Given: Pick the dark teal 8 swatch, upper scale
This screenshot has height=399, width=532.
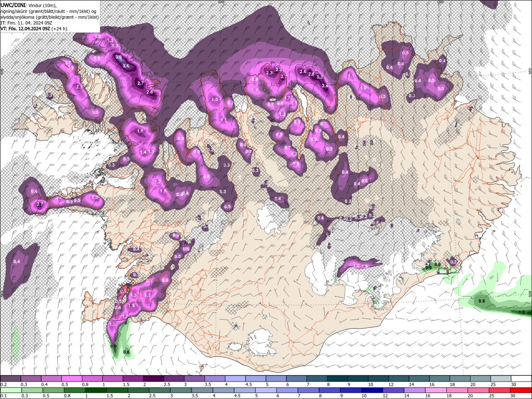Looking at the screenshot, I should coord(337,379).
